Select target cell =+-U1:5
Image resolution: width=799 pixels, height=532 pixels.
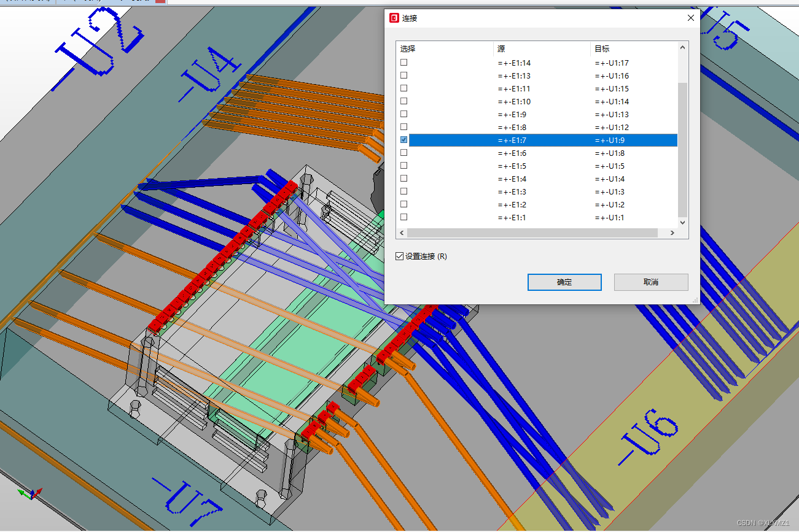pyautogui.click(x=610, y=166)
